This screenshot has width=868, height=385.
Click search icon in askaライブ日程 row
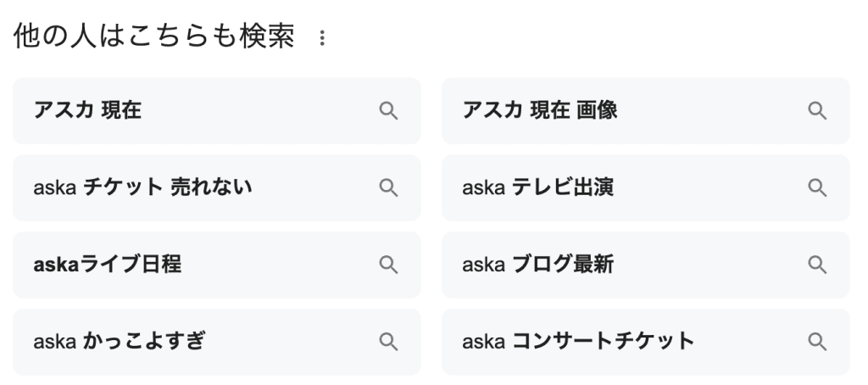388,265
